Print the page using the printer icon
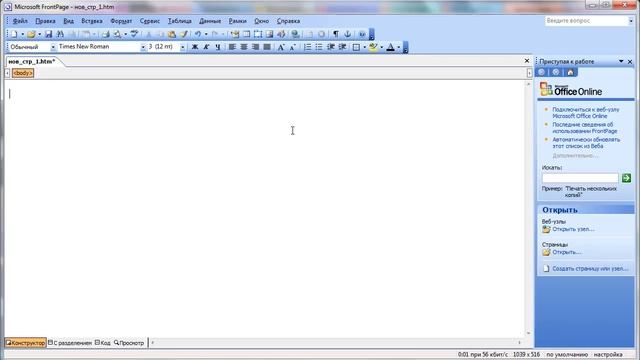 tap(106, 34)
